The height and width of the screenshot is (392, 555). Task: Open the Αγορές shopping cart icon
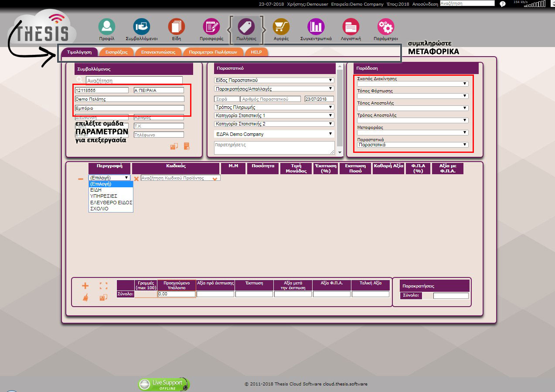(281, 27)
